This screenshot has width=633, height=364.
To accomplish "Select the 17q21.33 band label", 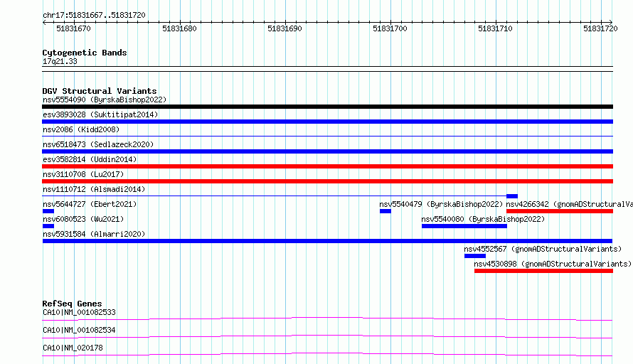I will pyautogui.click(x=60, y=61).
